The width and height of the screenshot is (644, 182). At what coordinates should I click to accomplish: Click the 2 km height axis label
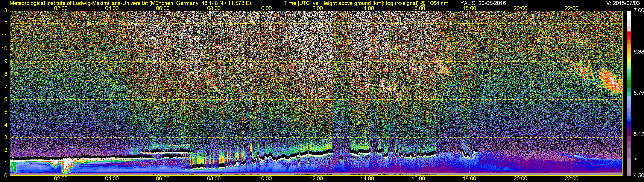point(6,150)
